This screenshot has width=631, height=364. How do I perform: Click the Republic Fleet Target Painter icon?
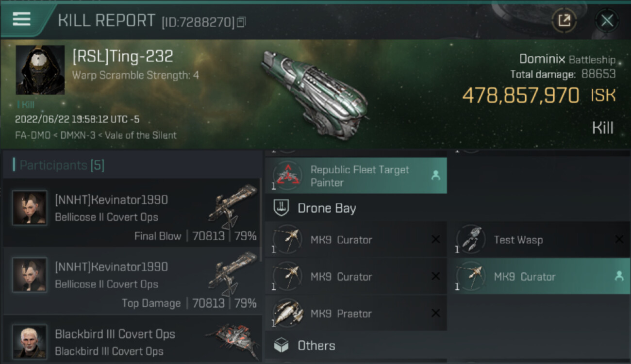coord(288,176)
